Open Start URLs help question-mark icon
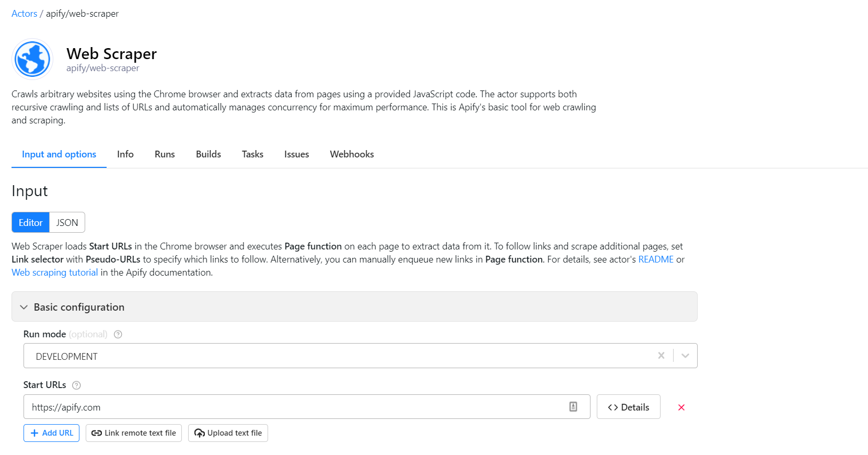Image resolution: width=868 pixels, height=455 pixels. (76, 385)
